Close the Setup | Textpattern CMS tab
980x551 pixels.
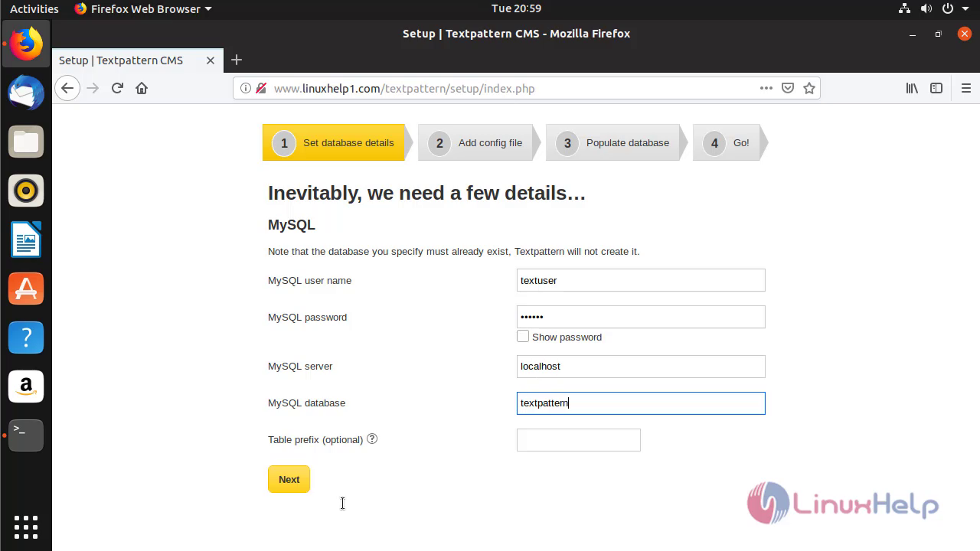click(x=211, y=60)
